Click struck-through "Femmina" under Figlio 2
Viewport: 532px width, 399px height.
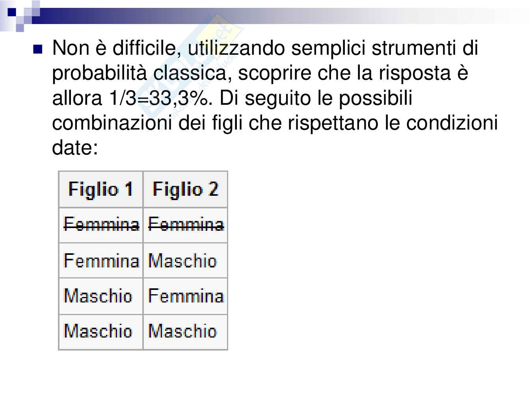(186, 225)
